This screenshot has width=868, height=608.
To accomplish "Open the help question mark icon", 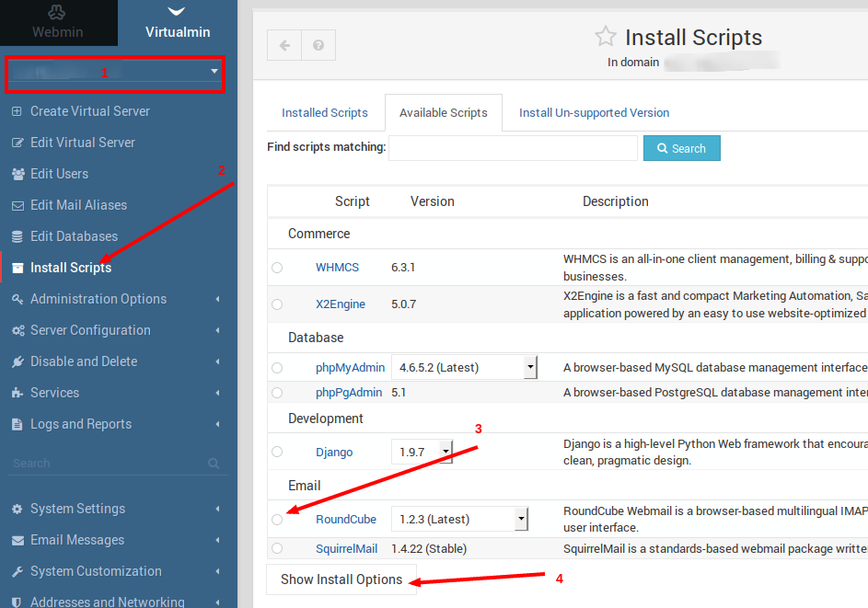I will point(318,45).
